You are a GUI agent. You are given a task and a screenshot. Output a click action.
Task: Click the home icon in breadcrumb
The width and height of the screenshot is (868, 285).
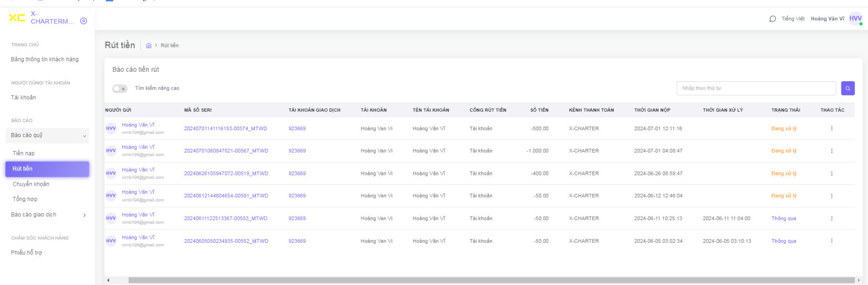pyautogui.click(x=149, y=46)
